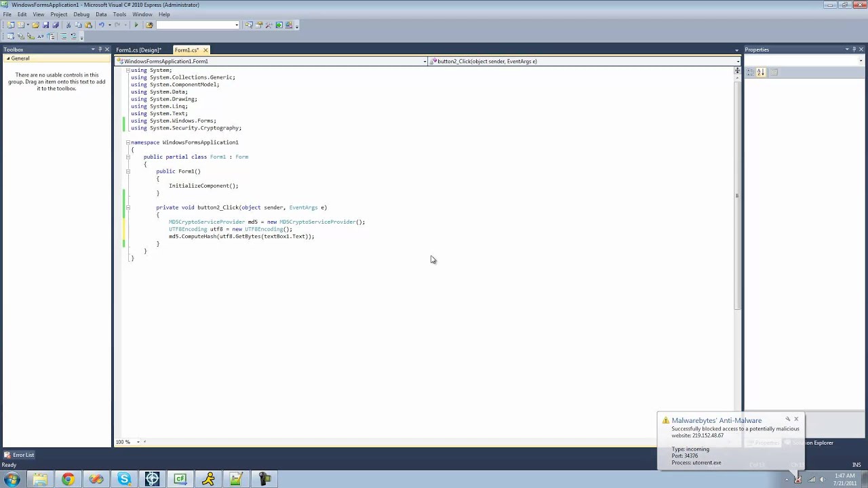Open the Debug menu
The image size is (868, 488).
tap(81, 14)
